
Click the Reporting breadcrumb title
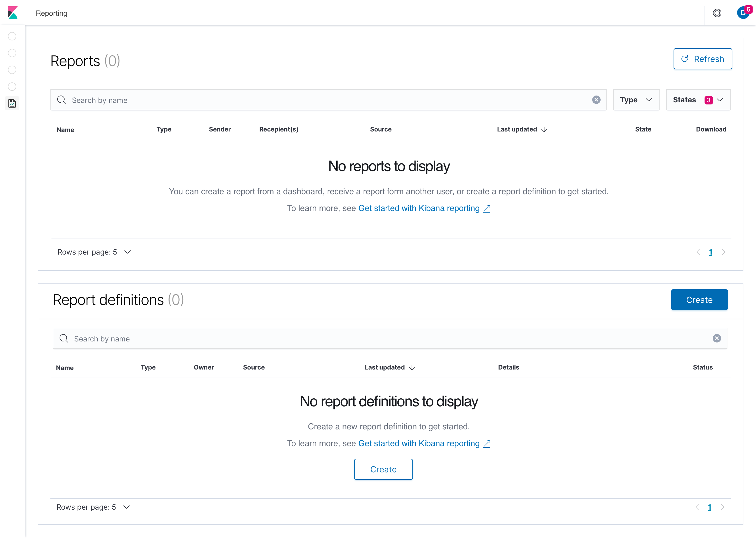pyautogui.click(x=51, y=13)
